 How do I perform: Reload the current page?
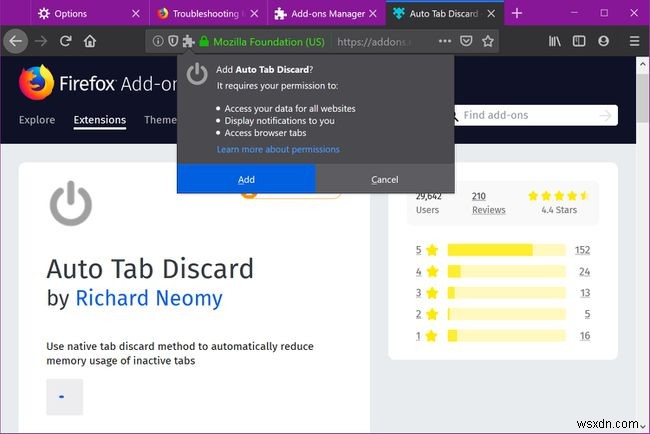pyautogui.click(x=65, y=41)
